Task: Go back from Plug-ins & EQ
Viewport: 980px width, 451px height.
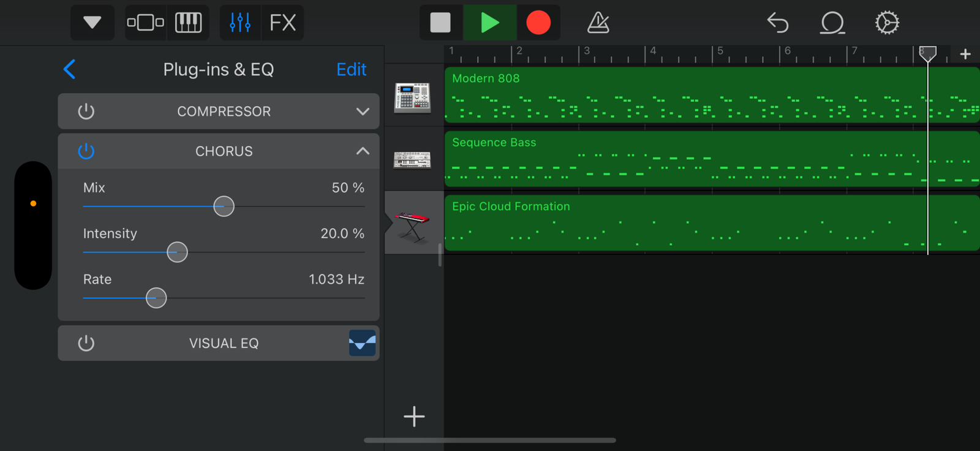Action: pos(70,69)
